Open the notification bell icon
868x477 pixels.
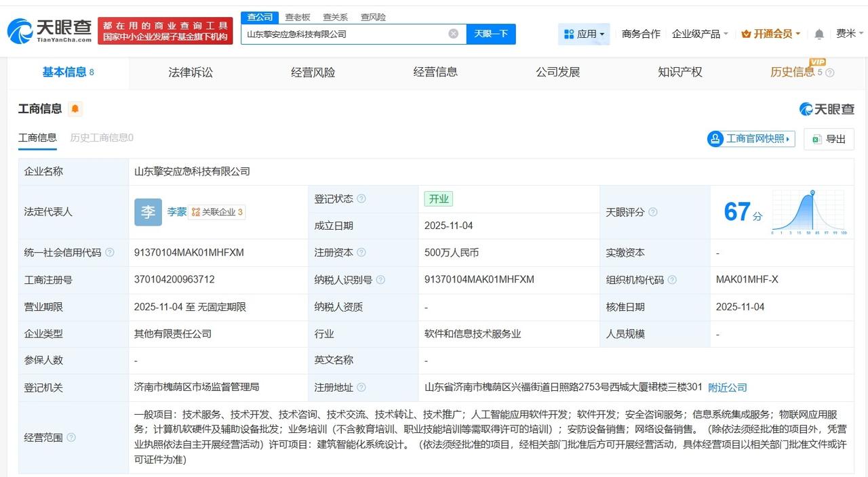point(818,33)
